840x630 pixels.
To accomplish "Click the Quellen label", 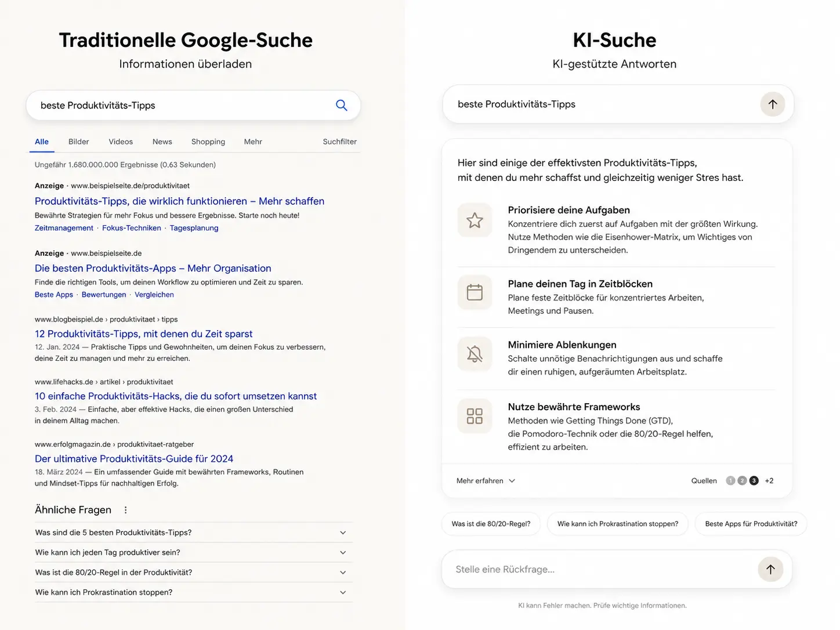I will click(704, 481).
